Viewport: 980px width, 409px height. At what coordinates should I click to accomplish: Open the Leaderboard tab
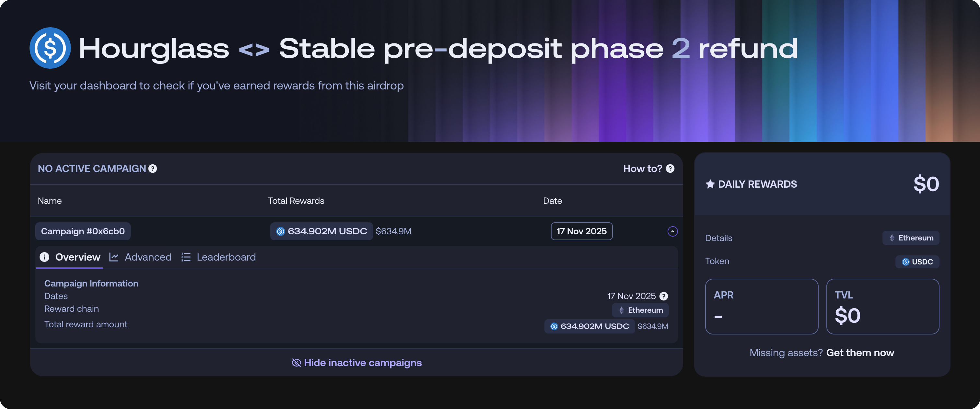pos(226,257)
